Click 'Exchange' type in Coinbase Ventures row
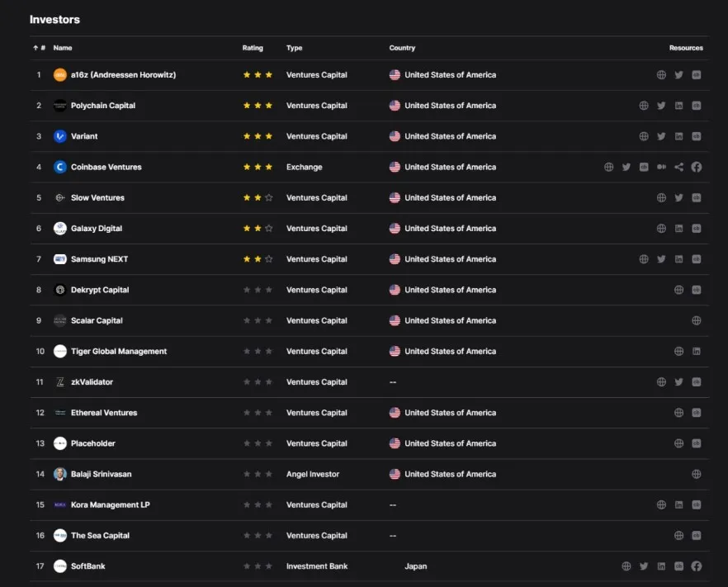Image resolution: width=728 pixels, height=587 pixels. click(x=304, y=167)
